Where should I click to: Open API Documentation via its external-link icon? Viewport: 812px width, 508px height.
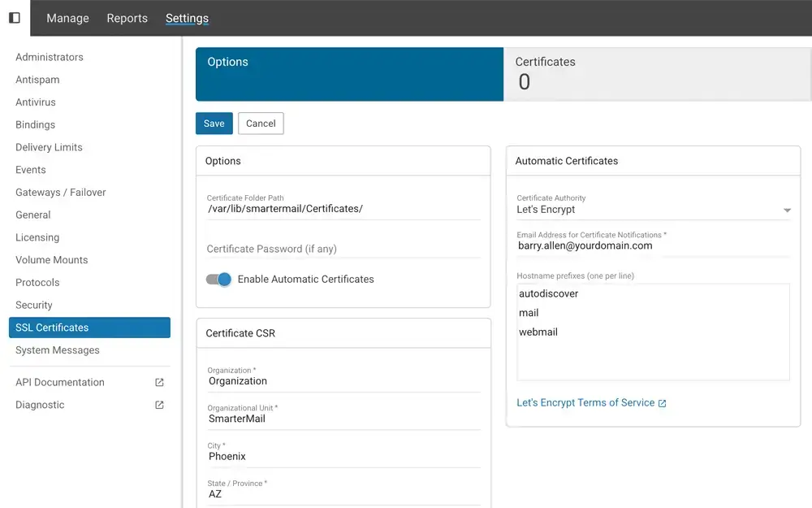(158, 382)
